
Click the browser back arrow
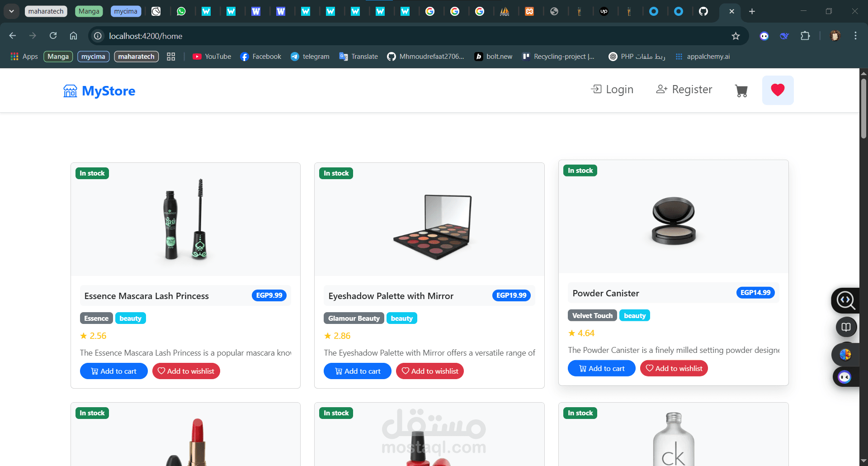coord(12,36)
